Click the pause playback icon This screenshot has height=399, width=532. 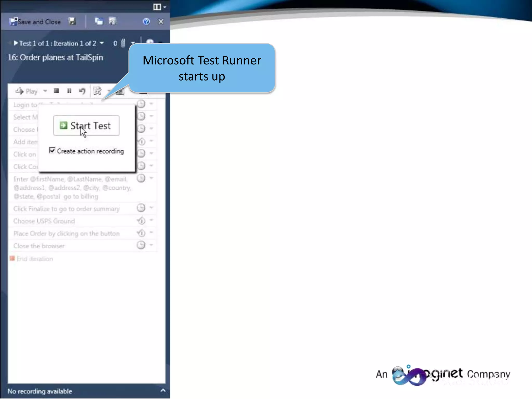click(x=69, y=91)
